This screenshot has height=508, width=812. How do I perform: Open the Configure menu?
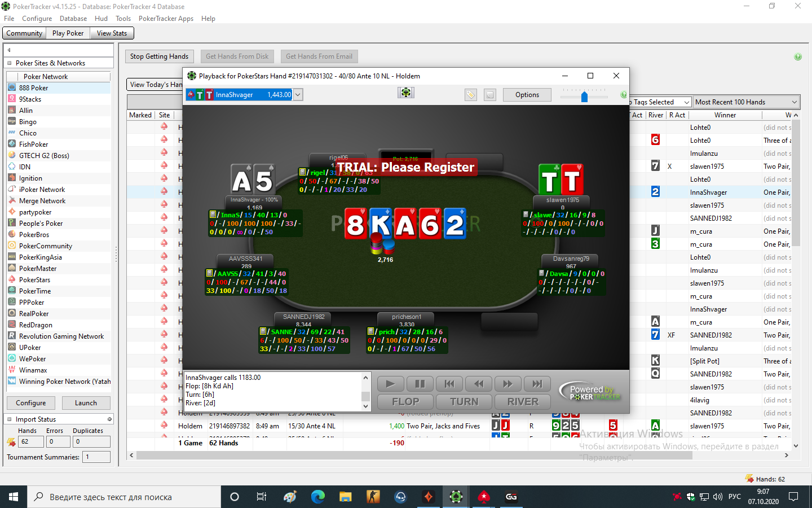click(37, 19)
